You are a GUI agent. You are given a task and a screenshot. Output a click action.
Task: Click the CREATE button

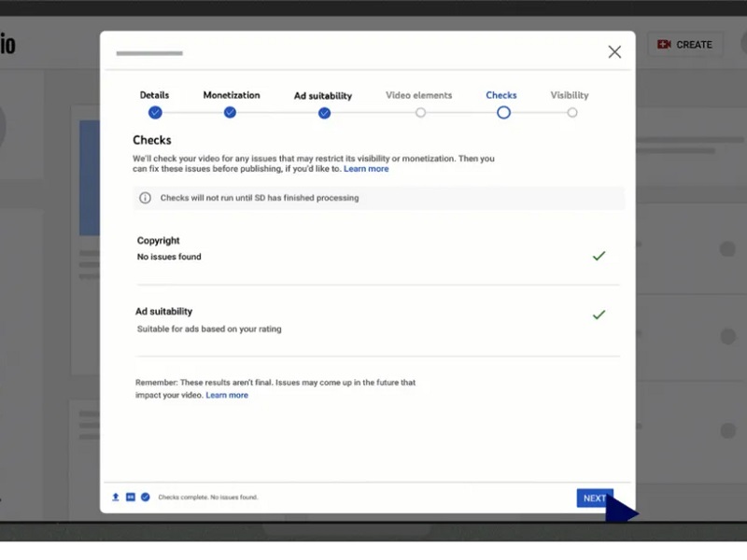[x=684, y=44]
